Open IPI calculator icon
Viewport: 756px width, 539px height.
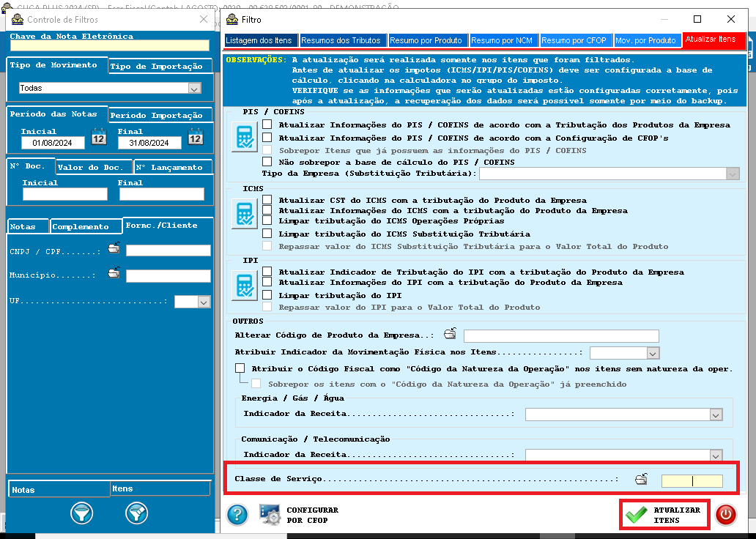pos(245,286)
